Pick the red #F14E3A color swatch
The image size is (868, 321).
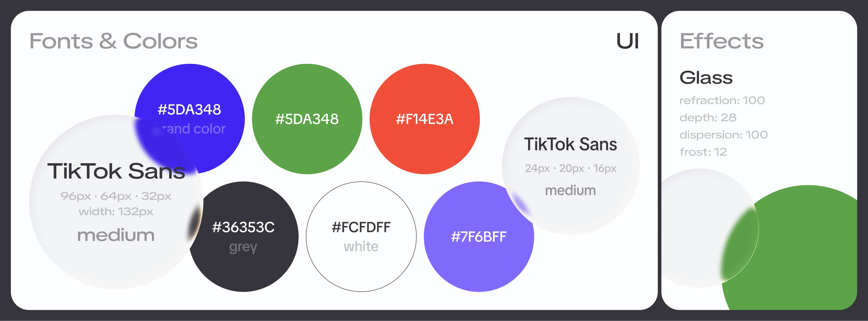pyautogui.click(x=425, y=119)
